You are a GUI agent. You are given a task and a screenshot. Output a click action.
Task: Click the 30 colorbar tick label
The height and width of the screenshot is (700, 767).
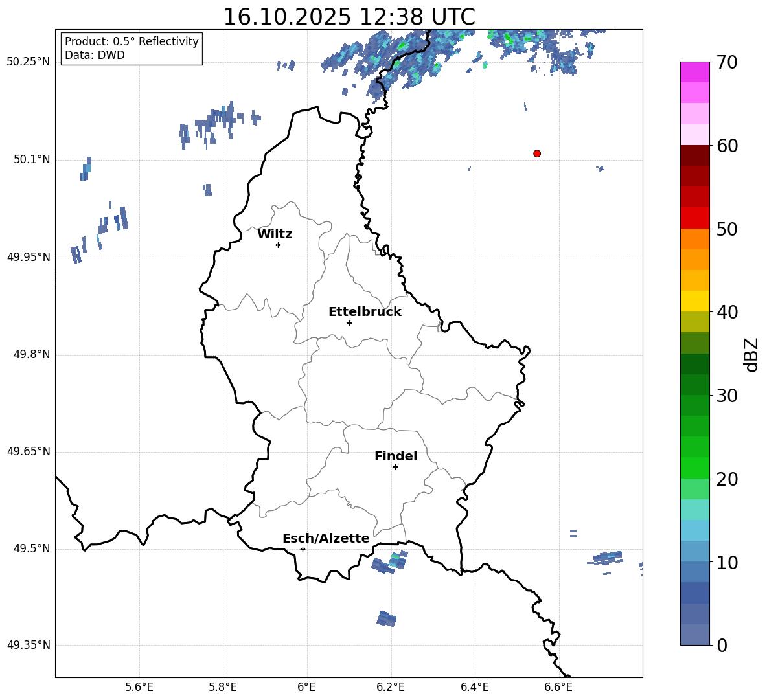[727, 396]
